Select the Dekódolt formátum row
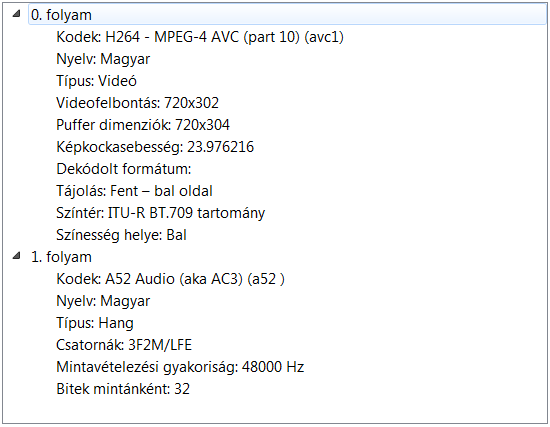 (124, 169)
